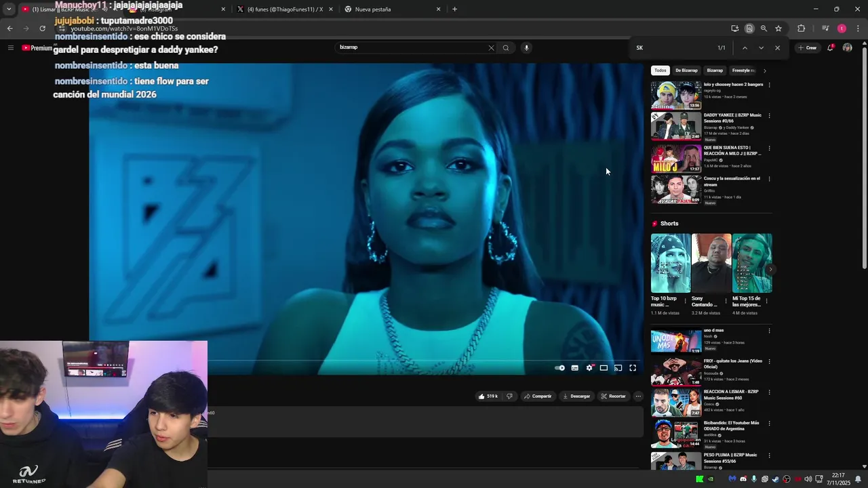
Task: Open more actions ellipsis beside Recortar
Action: pyautogui.click(x=638, y=396)
